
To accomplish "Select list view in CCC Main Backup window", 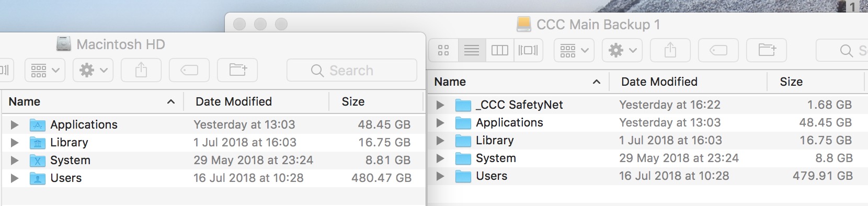I will [x=472, y=50].
